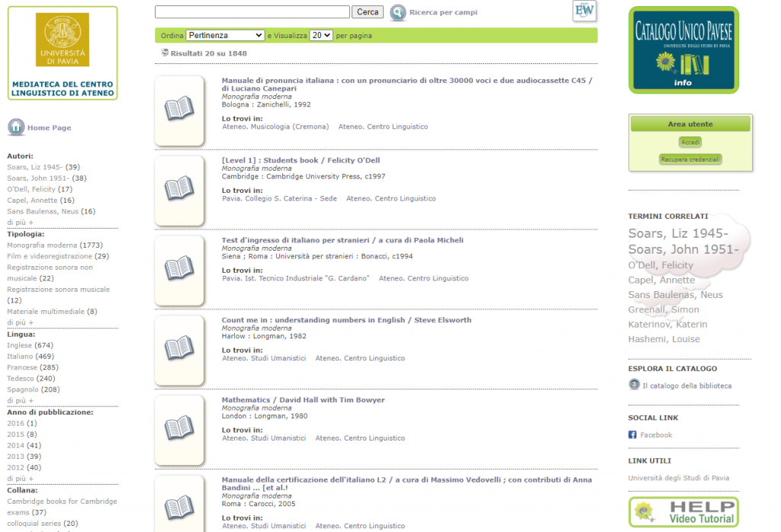Image resolution: width=781 pixels, height=532 pixels.
Task: Click the Accedi login button
Action: (x=690, y=142)
